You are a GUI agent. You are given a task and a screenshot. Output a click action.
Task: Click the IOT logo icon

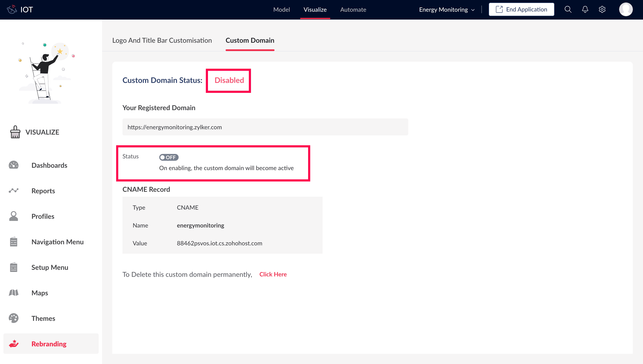(12, 10)
